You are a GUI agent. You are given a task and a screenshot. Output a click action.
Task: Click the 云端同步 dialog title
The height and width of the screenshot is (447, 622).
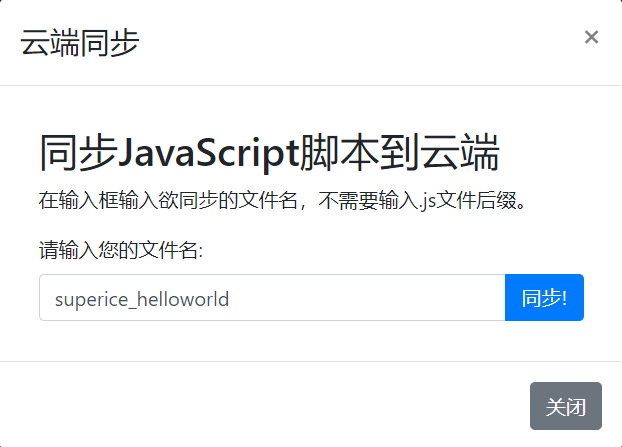click(79, 42)
